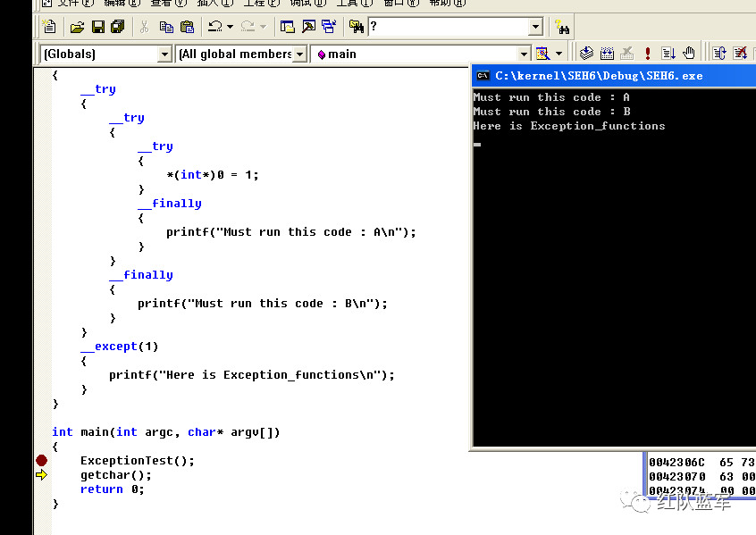Open the 编辑(E) menu
The image size is (756, 535).
[x=122, y=3]
